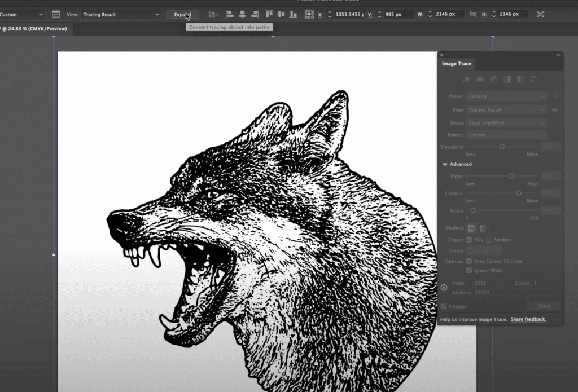Click Horizontal Align Center icon
The height and width of the screenshot is (392, 578).
(242, 14)
